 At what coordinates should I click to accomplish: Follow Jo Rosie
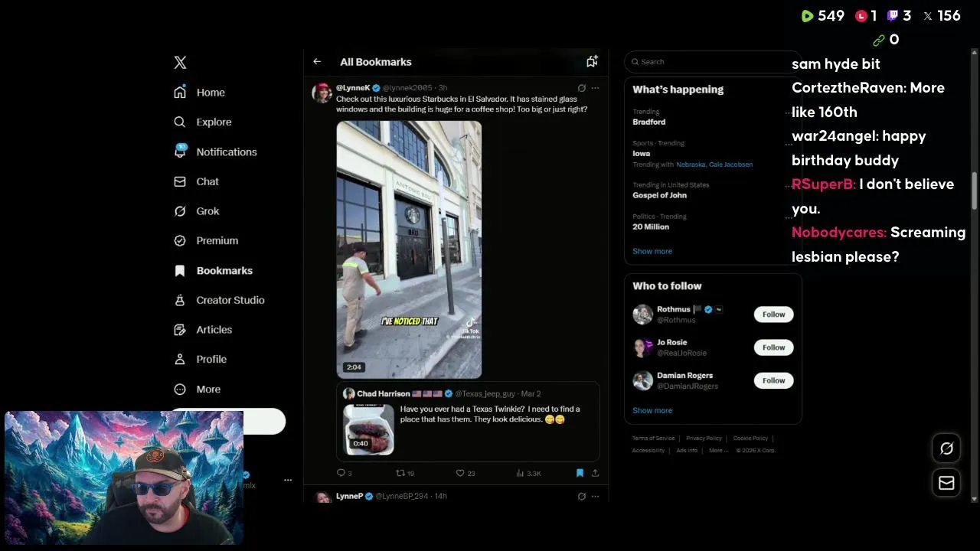tap(773, 347)
